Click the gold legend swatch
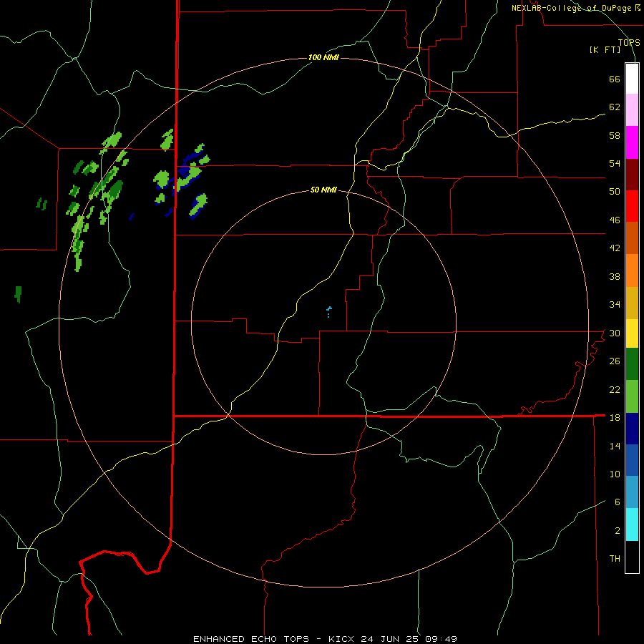The width and height of the screenshot is (644, 644). coord(632,303)
